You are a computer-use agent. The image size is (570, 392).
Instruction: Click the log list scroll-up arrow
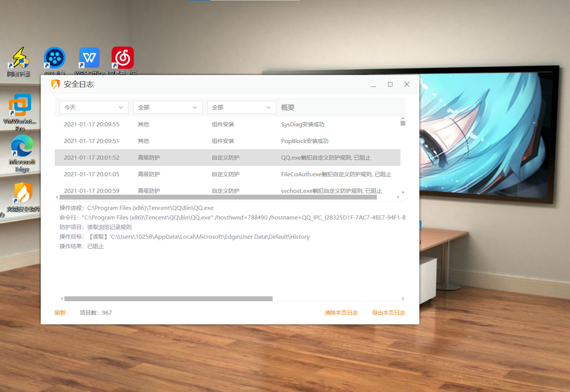point(403,118)
